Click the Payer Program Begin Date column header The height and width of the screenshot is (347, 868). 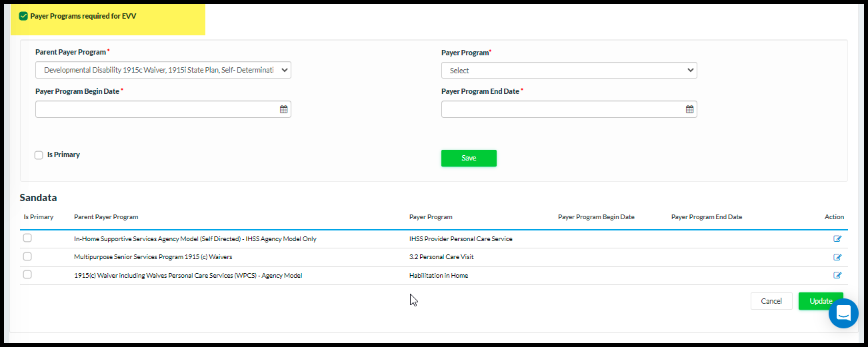[596, 217]
